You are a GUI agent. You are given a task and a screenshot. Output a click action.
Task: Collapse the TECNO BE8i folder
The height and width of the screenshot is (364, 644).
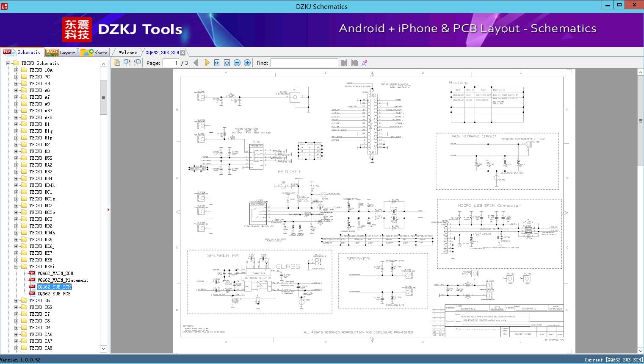coord(16,267)
